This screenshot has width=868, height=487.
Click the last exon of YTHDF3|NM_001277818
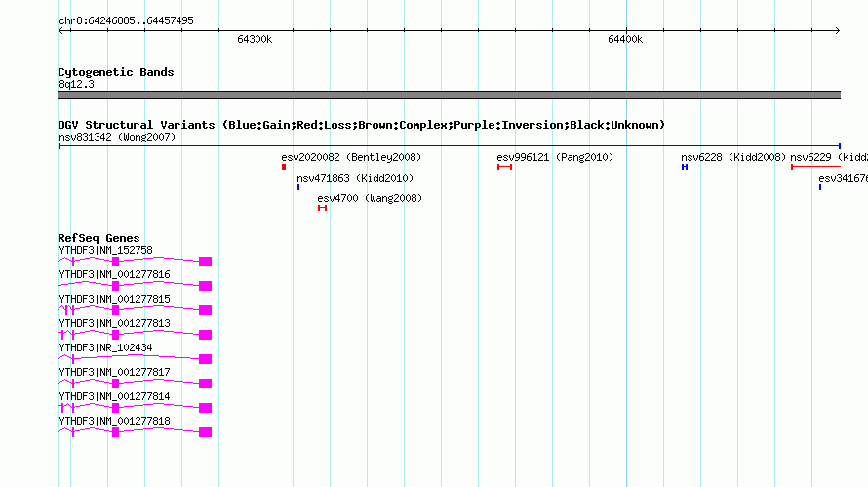tap(206, 432)
